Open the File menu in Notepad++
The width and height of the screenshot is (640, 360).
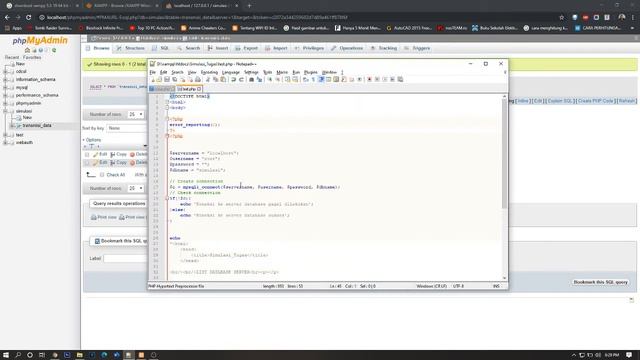click(x=153, y=72)
